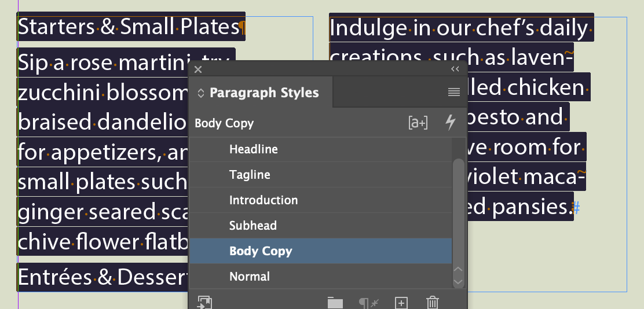This screenshot has height=309, width=644.
Task: Click the 'Starters & Small Plates' heading text
Action: (x=129, y=27)
